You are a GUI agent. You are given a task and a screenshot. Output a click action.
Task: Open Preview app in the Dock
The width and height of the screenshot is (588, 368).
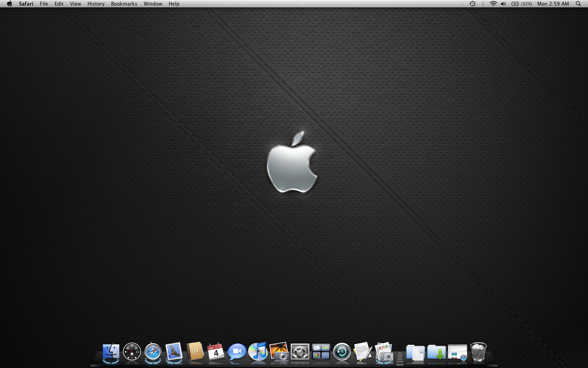[384, 352]
